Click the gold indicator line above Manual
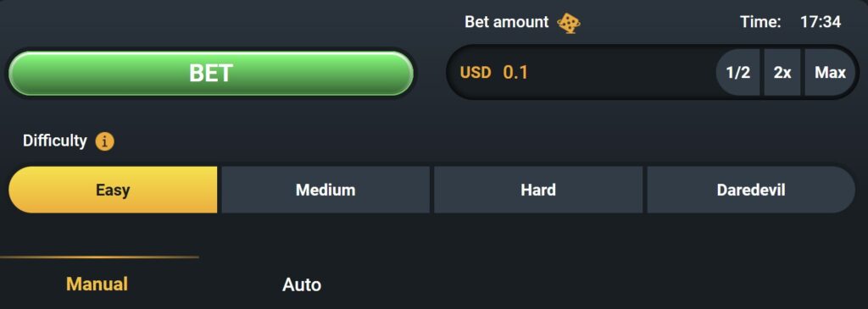Image resolution: width=868 pixels, height=309 pixels. coord(100,257)
